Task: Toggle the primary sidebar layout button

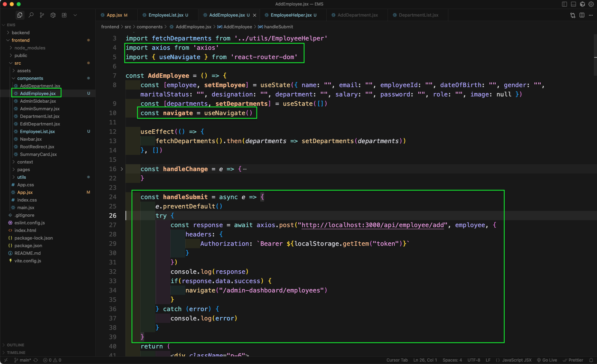Action: pyautogui.click(x=565, y=4)
